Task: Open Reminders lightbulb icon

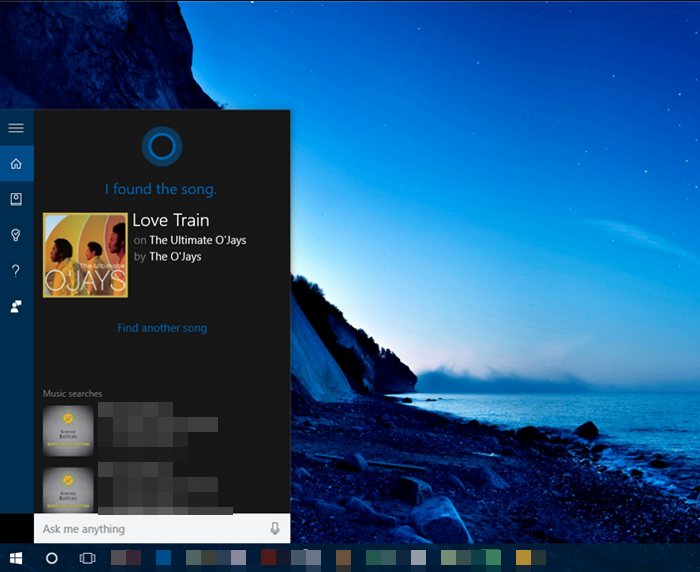Action: click(x=16, y=235)
